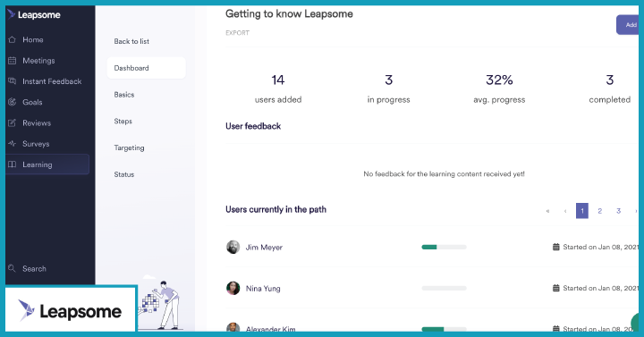Click the Search magnifier icon
Image resolution: width=644 pixels, height=337 pixels.
tap(13, 268)
